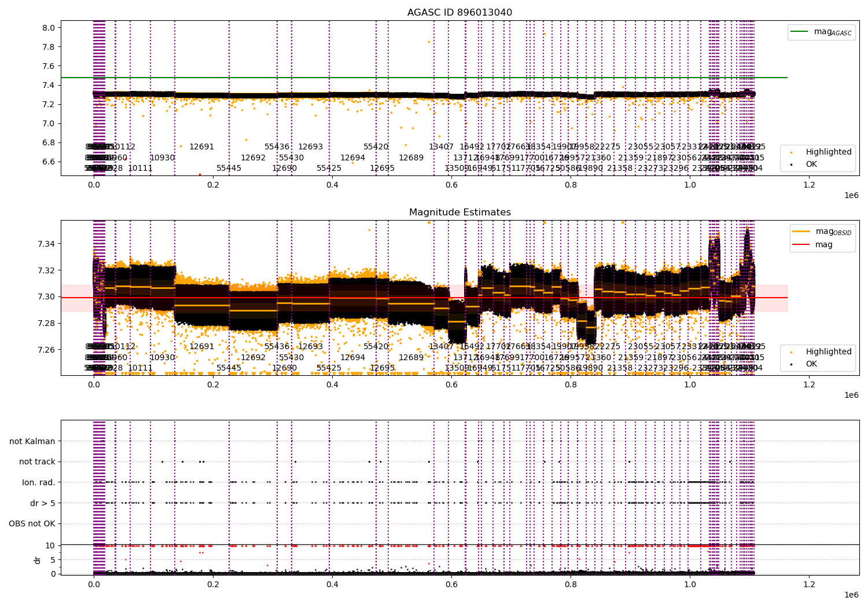Click the '1.2' x-tick under the top plot
868x608 pixels.
pos(809,185)
